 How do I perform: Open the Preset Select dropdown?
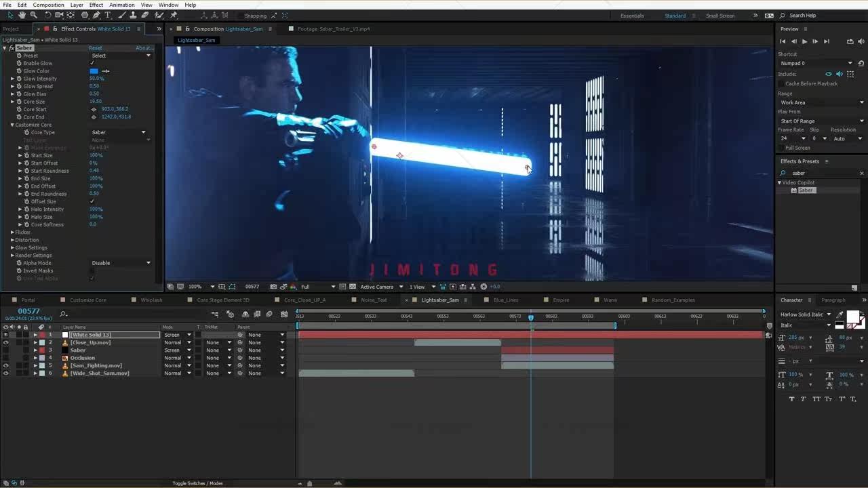[x=121, y=56]
